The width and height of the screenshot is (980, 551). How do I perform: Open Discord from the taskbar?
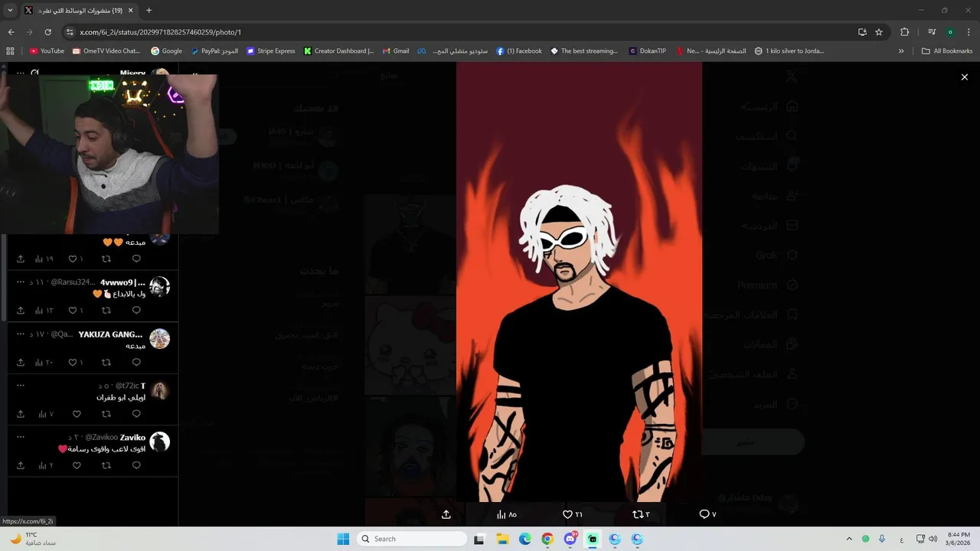[570, 539]
